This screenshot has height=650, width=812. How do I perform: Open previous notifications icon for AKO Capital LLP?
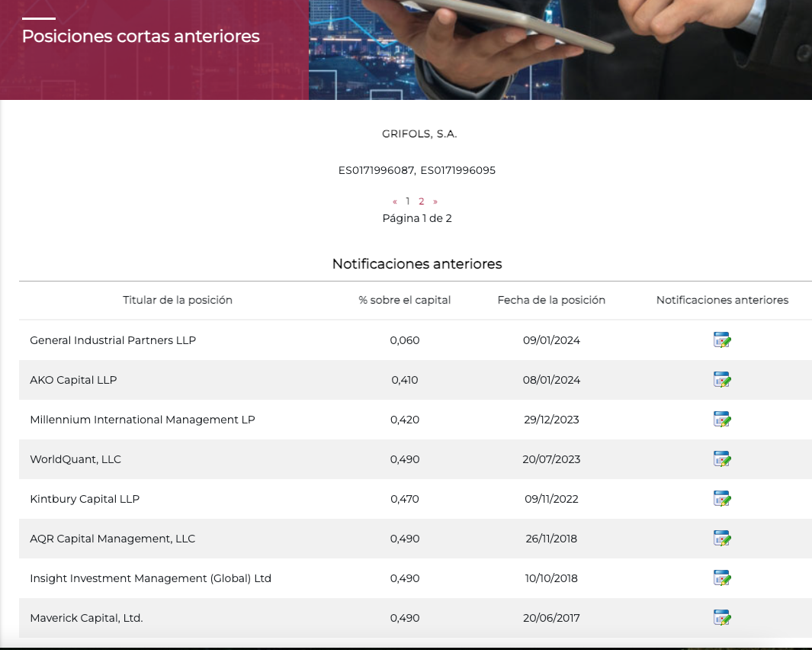click(722, 380)
